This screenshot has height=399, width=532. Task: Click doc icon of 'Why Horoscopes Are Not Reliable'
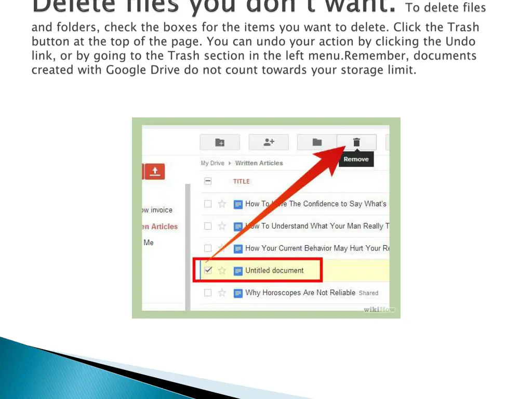click(x=238, y=293)
